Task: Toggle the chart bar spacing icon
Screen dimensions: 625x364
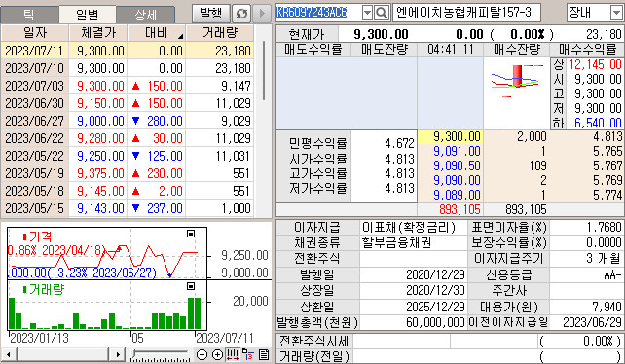Action: tap(233, 354)
